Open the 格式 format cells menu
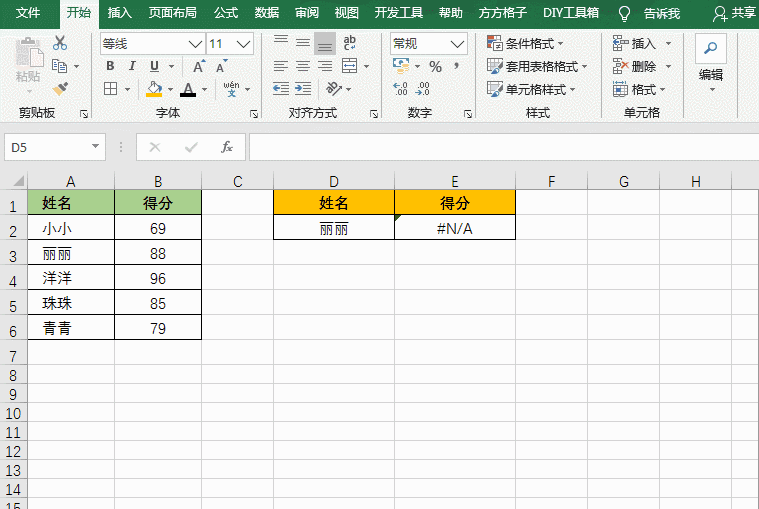The height and width of the screenshot is (509, 759). [x=639, y=89]
